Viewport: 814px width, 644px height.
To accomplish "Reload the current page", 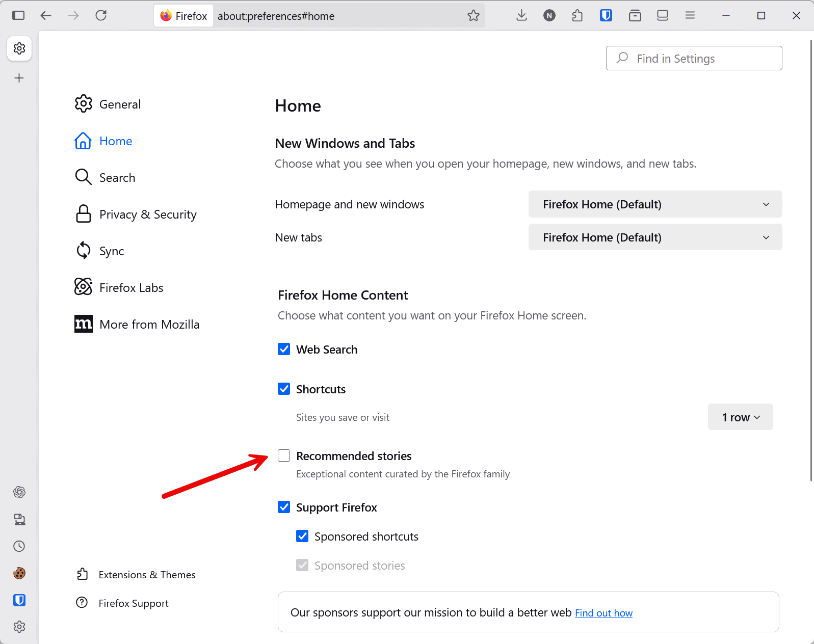I will 101,16.
